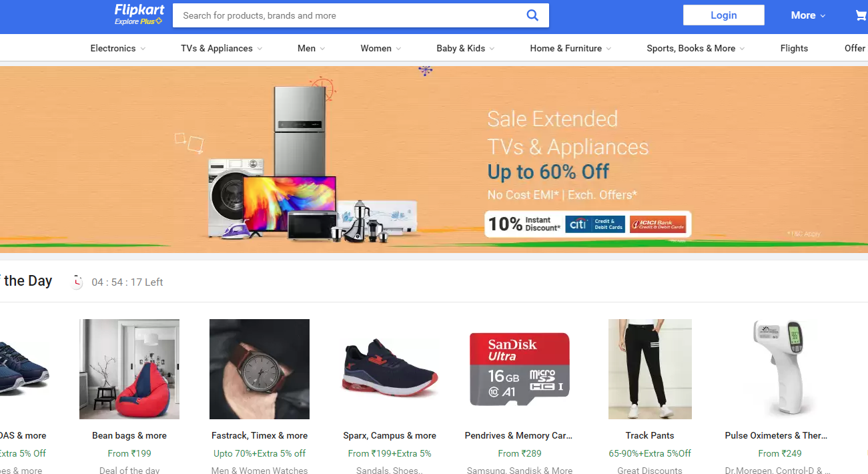Click the SanDisk memory card image

click(x=520, y=369)
